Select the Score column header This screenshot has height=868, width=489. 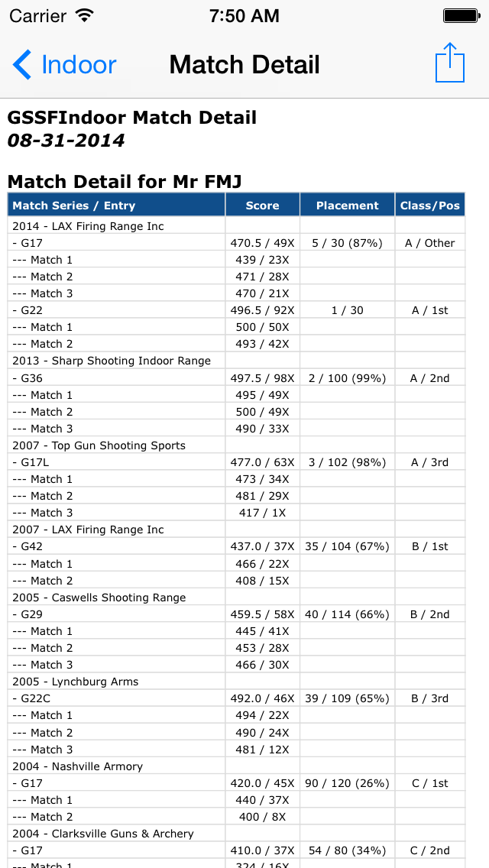tap(263, 206)
